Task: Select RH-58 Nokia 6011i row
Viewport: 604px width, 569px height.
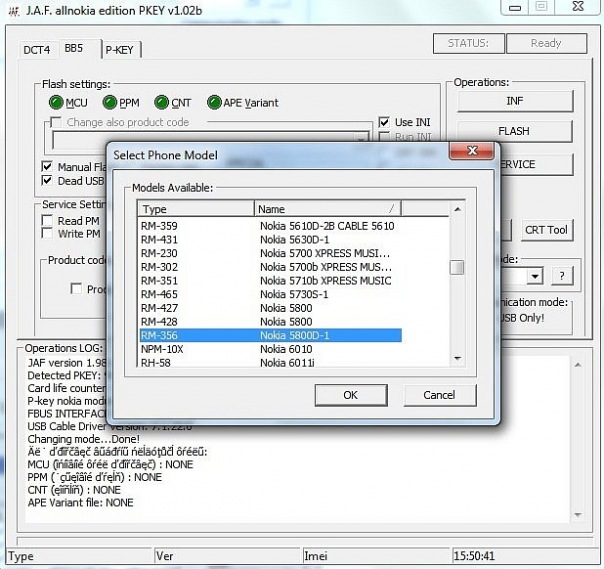Action: point(270,363)
